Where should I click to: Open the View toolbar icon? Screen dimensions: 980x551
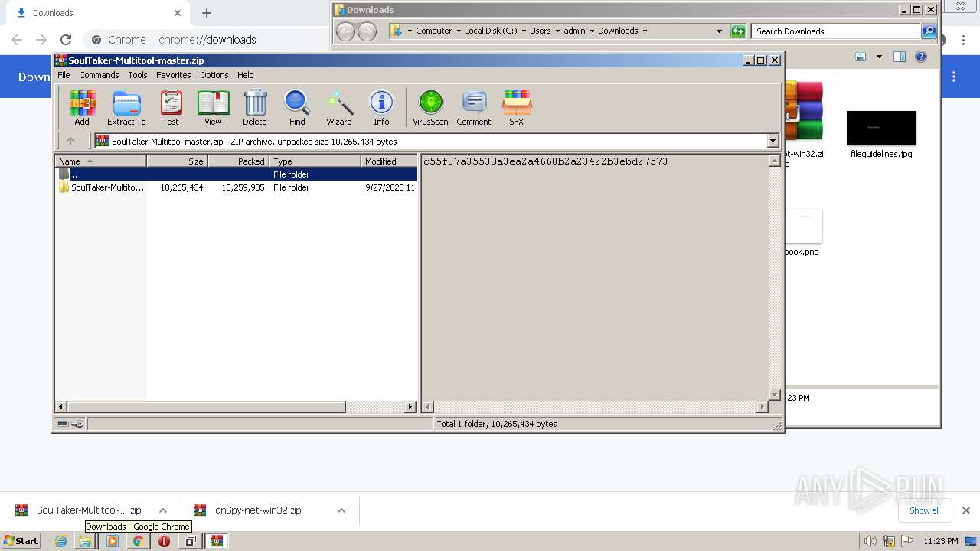click(x=213, y=107)
